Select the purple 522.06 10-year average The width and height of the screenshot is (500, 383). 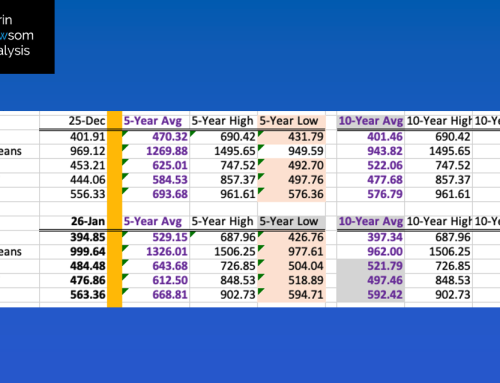pos(371,165)
